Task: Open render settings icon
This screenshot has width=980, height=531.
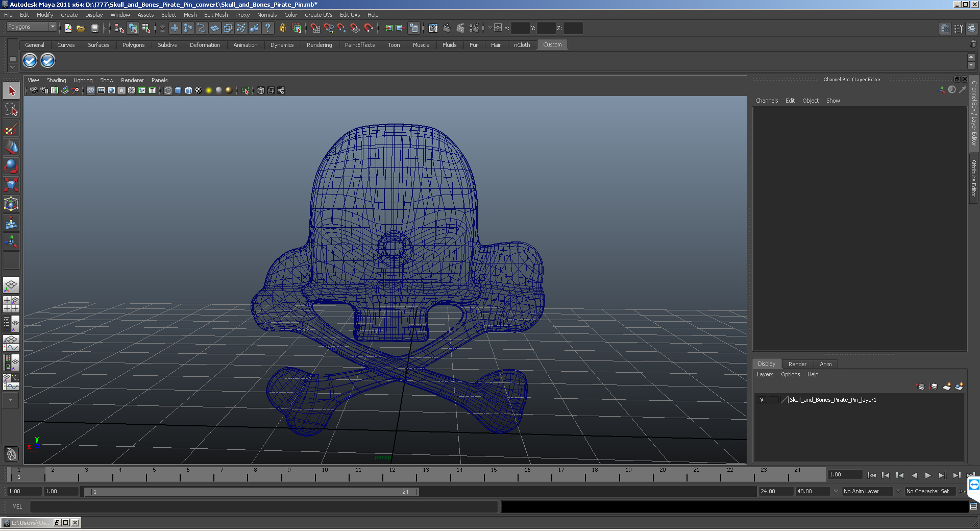Action: click(x=474, y=28)
